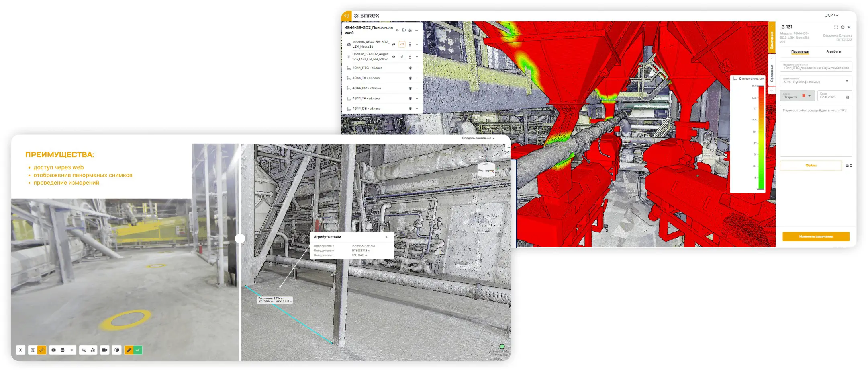Select the ruler measurement tool

(129, 350)
